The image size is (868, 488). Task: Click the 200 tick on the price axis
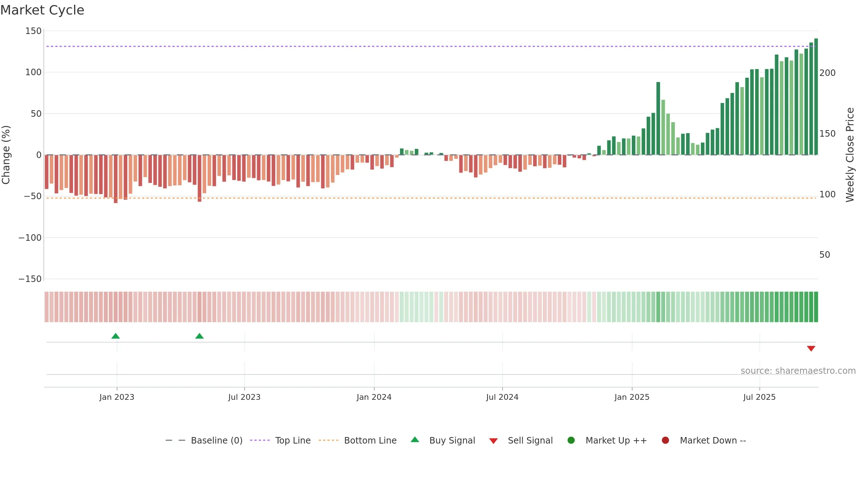click(827, 73)
